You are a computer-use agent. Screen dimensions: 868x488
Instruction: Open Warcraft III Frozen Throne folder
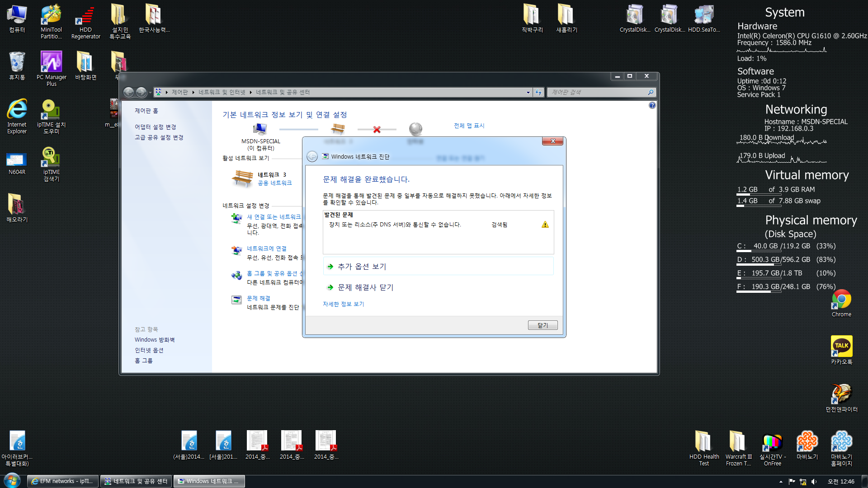(738, 448)
